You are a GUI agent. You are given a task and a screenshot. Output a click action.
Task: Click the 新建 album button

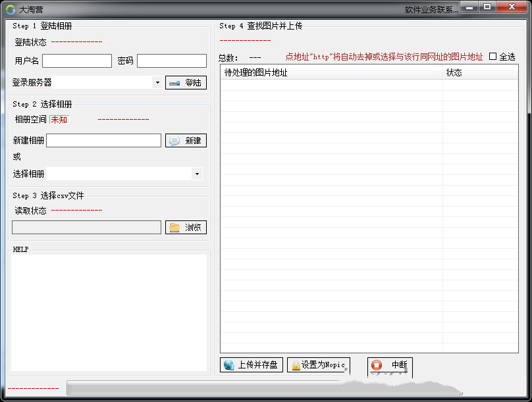pyautogui.click(x=186, y=140)
